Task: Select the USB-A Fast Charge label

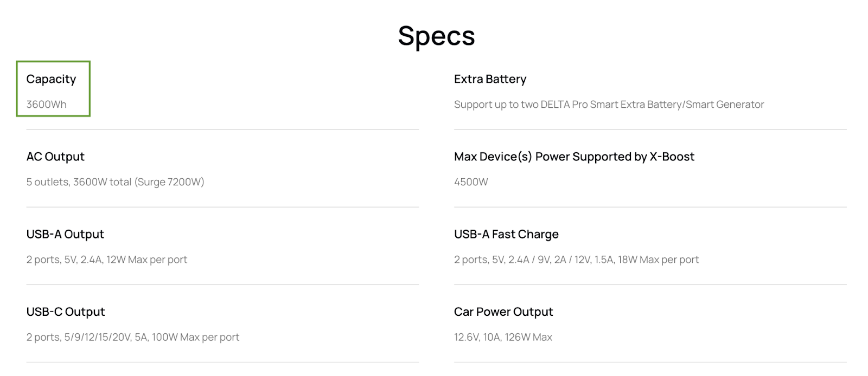Action: pyautogui.click(x=506, y=234)
